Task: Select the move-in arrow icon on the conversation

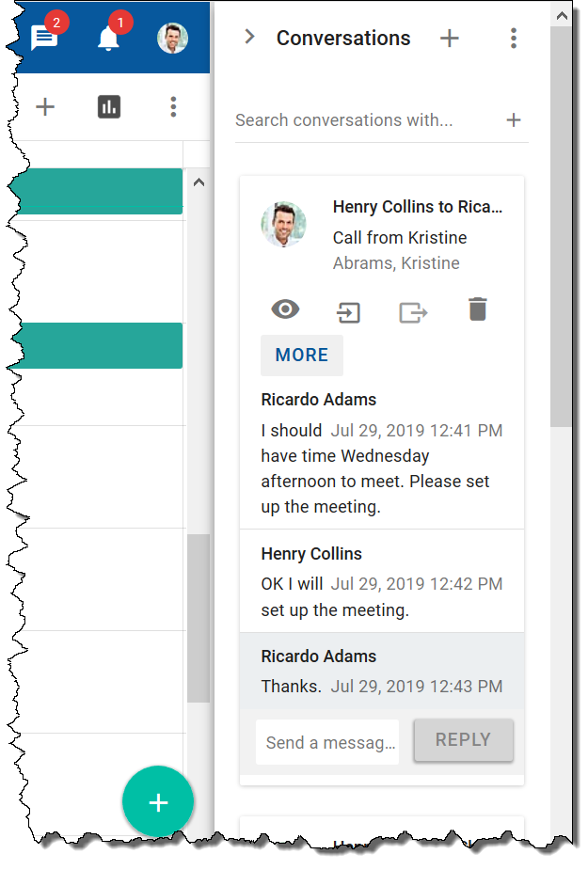Action: 348,309
